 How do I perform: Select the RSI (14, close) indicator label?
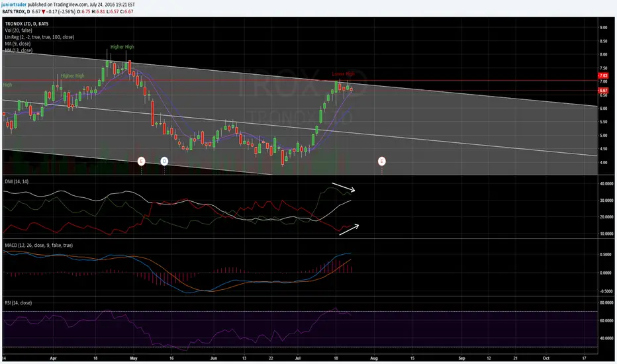tap(19, 302)
